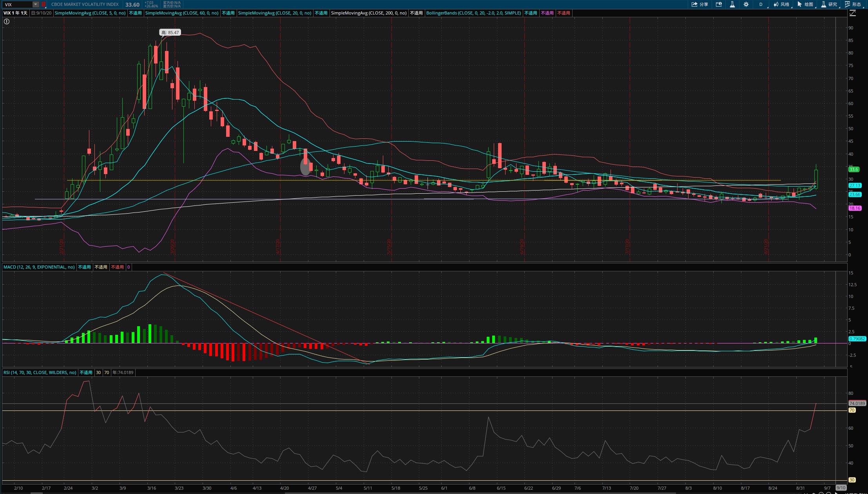Click the 27.13 cyan price axis tag
868x494 pixels.
tap(855, 185)
